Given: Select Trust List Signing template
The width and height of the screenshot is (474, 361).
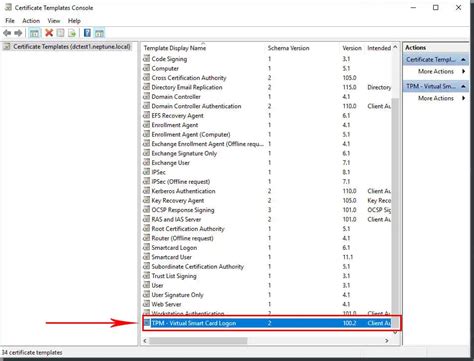Looking at the screenshot, I should [174, 276].
